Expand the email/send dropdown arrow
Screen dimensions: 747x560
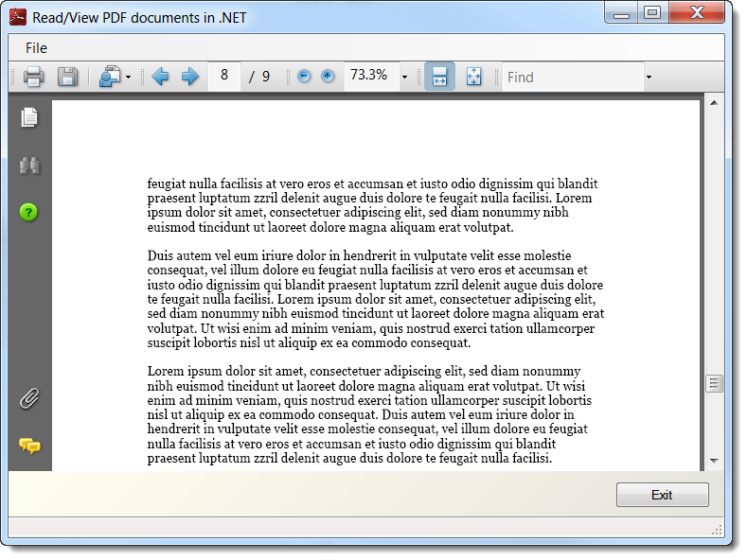pos(128,78)
